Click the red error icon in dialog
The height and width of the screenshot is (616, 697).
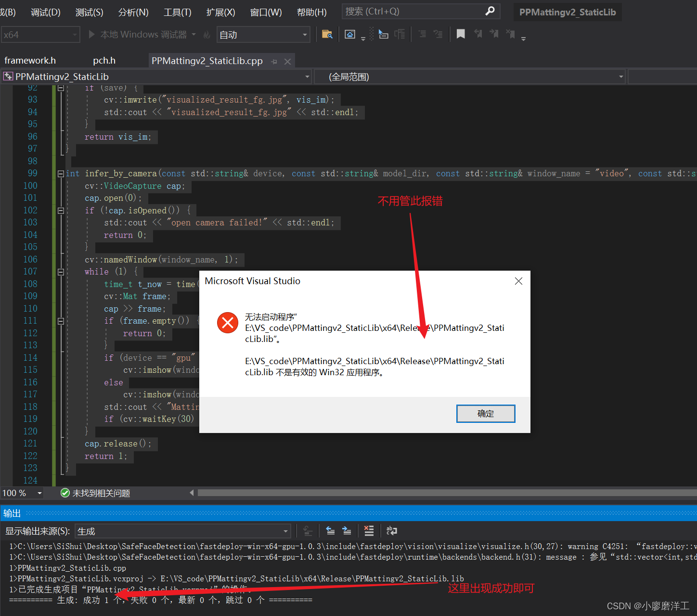tap(228, 322)
